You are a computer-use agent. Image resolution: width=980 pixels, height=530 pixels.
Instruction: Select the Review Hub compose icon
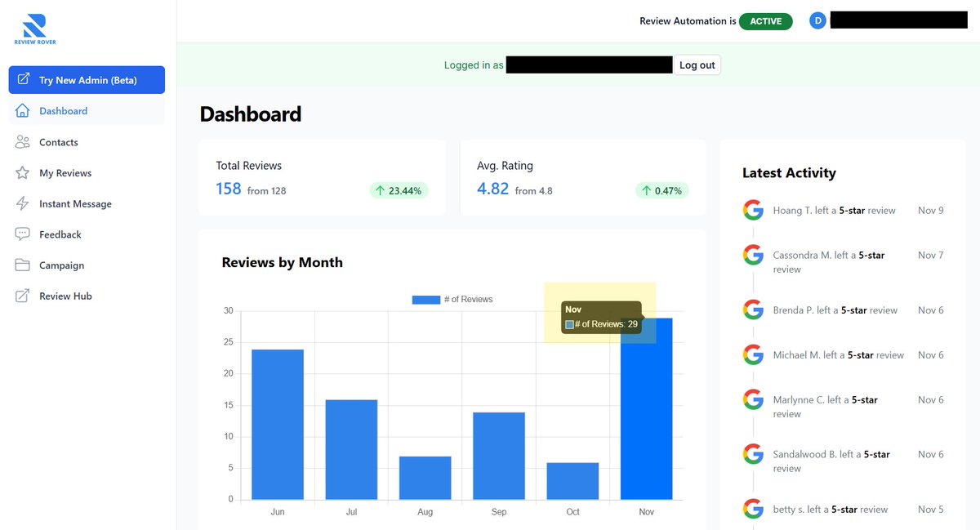tap(24, 296)
